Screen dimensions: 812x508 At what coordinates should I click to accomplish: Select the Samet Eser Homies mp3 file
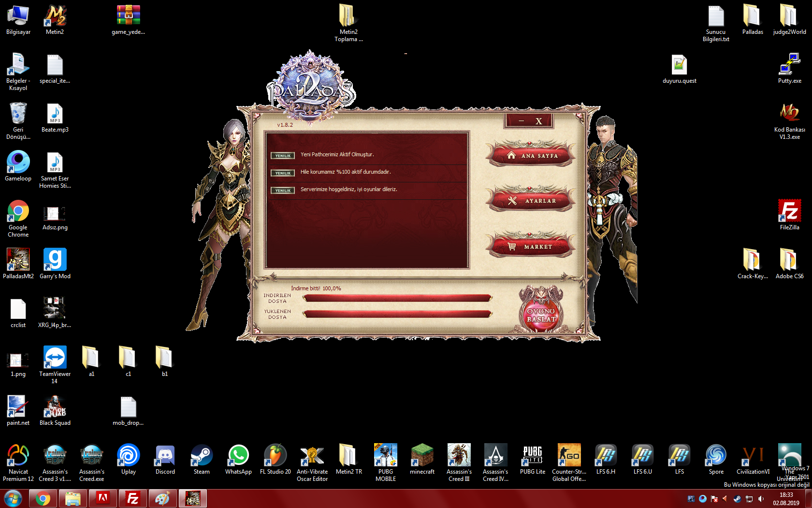click(55, 170)
